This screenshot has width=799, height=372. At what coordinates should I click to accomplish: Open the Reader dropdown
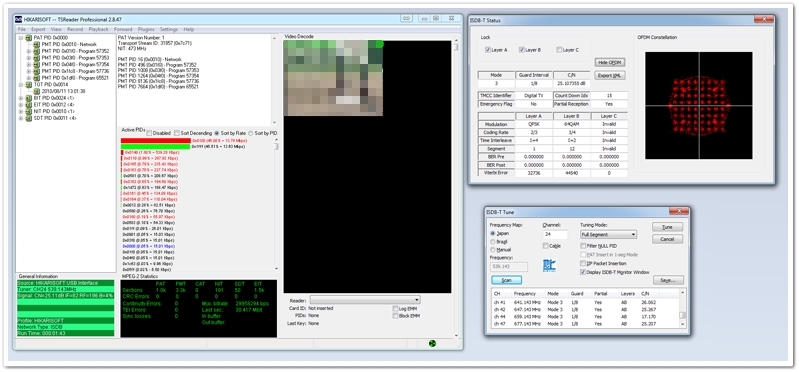tap(365, 300)
